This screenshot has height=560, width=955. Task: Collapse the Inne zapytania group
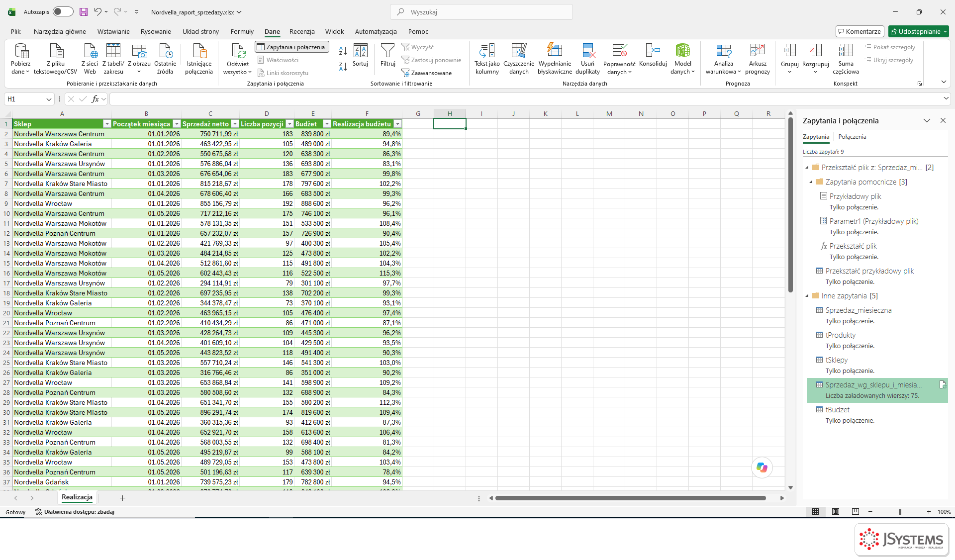807,296
